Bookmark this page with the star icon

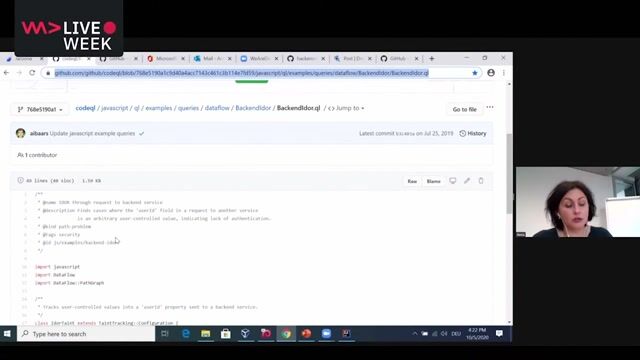pyautogui.click(x=474, y=73)
